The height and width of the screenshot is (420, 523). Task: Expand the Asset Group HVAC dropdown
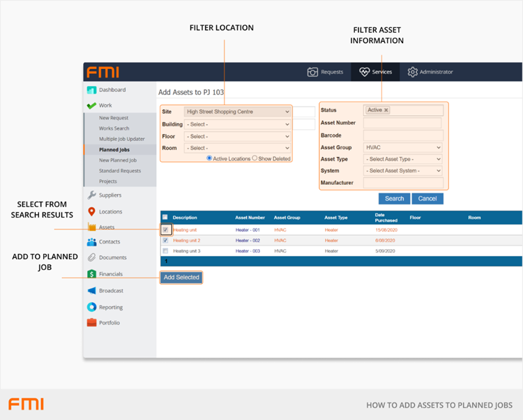(x=403, y=148)
